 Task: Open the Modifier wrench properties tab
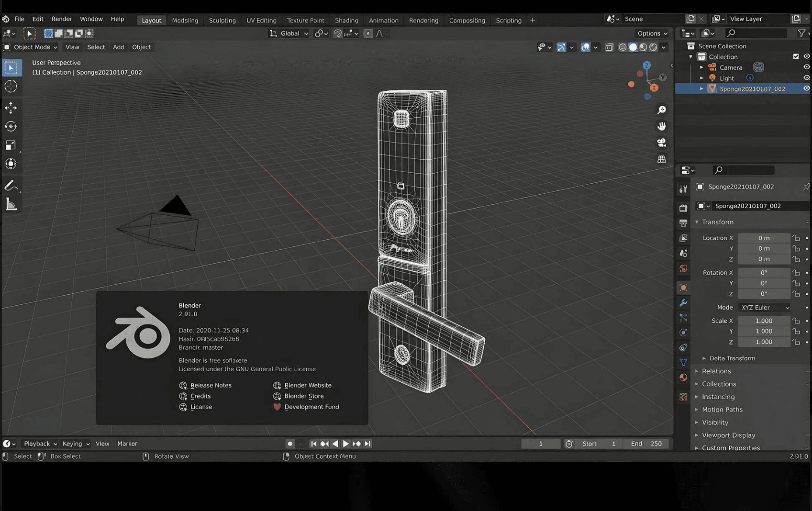click(683, 303)
